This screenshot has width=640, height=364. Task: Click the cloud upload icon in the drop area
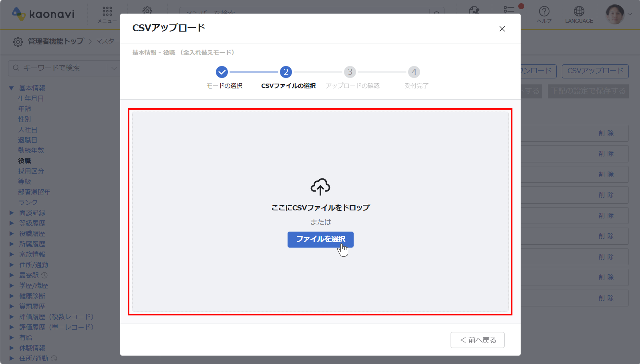tap(320, 187)
